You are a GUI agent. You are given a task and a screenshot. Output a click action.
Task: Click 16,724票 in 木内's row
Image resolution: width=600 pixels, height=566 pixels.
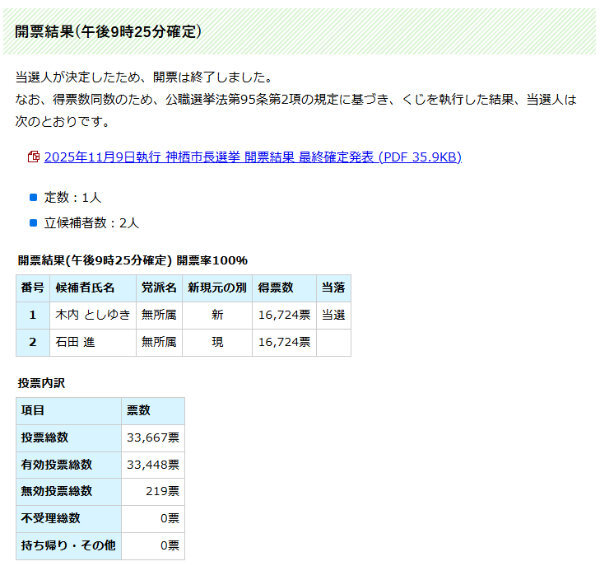click(284, 315)
